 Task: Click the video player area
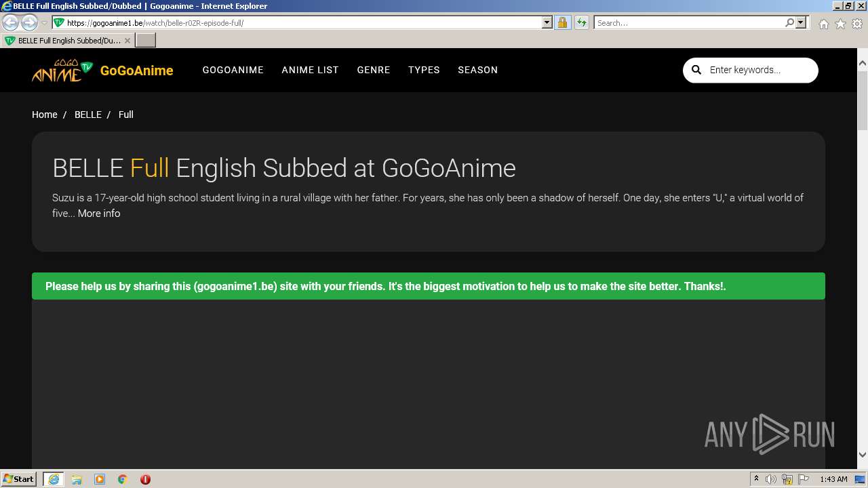click(x=429, y=383)
